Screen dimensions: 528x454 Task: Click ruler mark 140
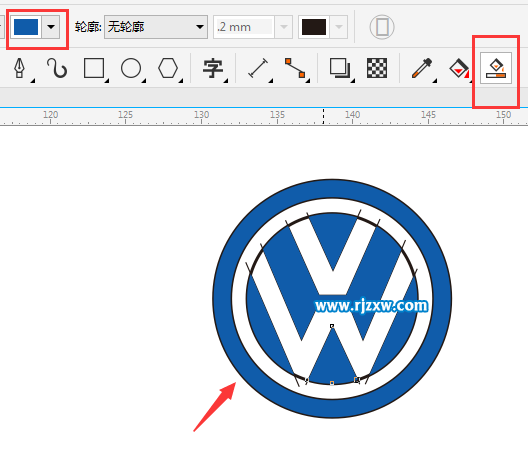353,115
